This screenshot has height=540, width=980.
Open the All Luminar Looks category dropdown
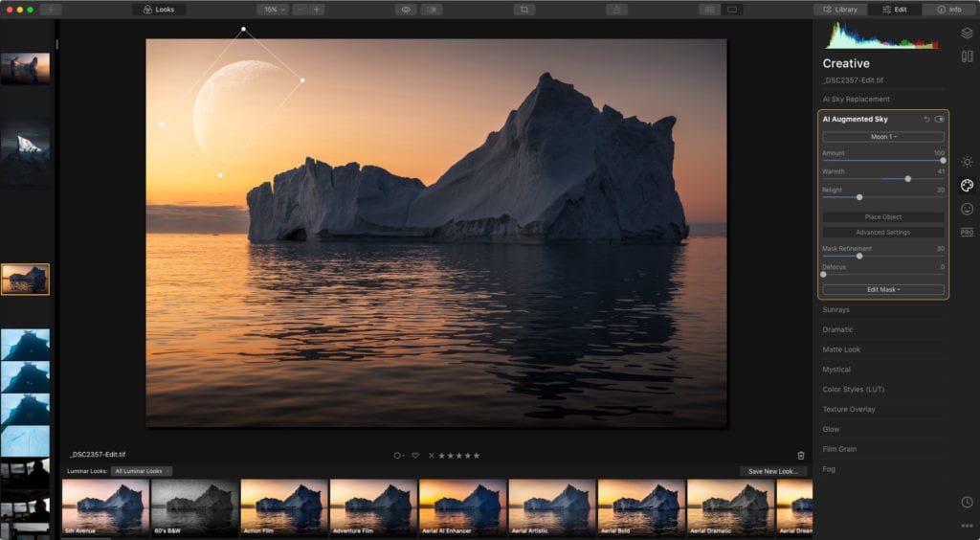pyautogui.click(x=142, y=471)
